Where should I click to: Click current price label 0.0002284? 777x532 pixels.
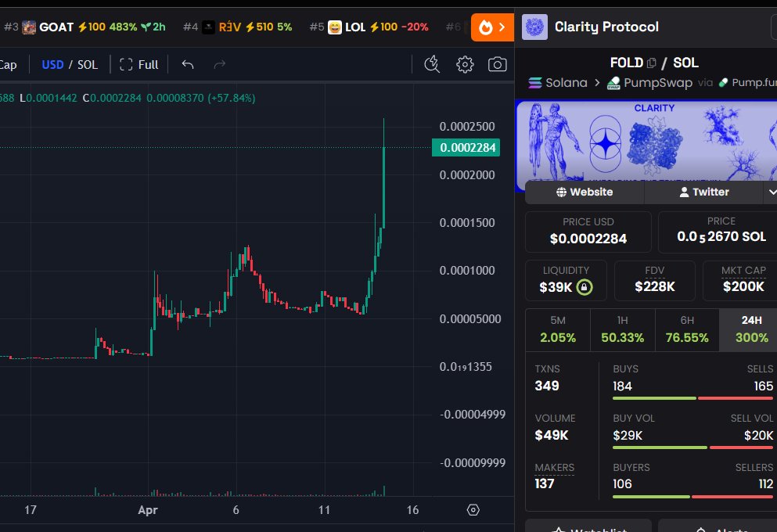click(x=466, y=148)
